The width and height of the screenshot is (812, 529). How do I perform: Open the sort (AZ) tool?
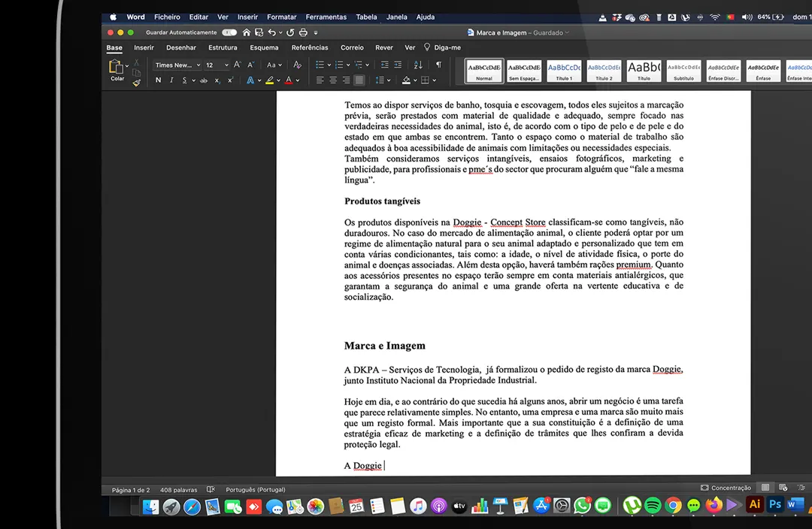coord(418,65)
